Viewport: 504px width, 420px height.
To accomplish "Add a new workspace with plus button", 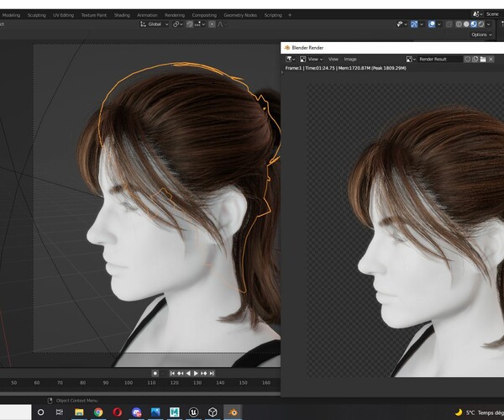I will click(290, 15).
